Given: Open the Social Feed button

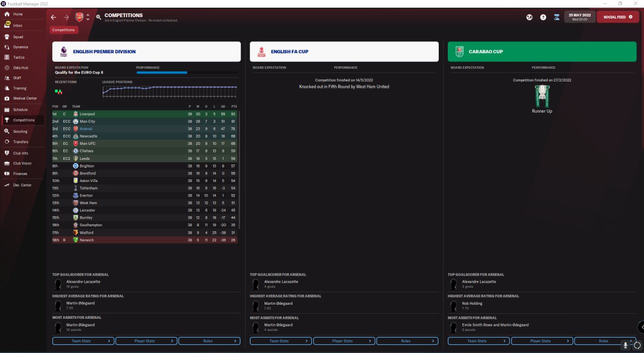Looking at the screenshot, I should (617, 17).
